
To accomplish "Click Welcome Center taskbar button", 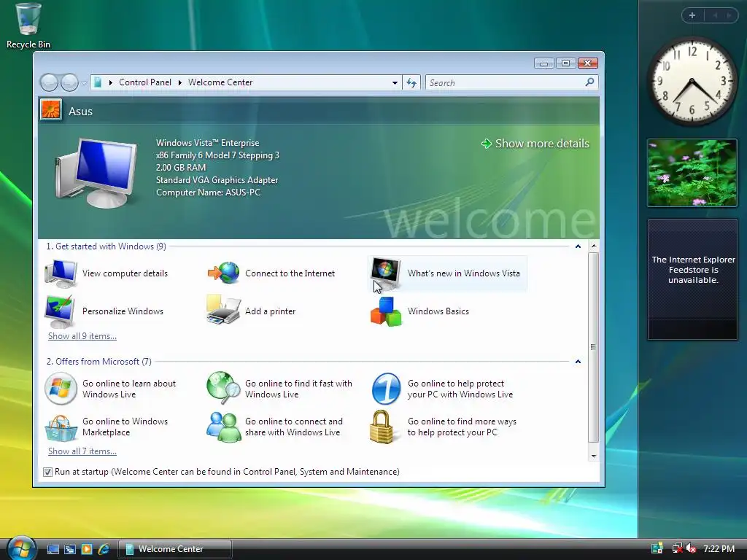I will (175, 549).
